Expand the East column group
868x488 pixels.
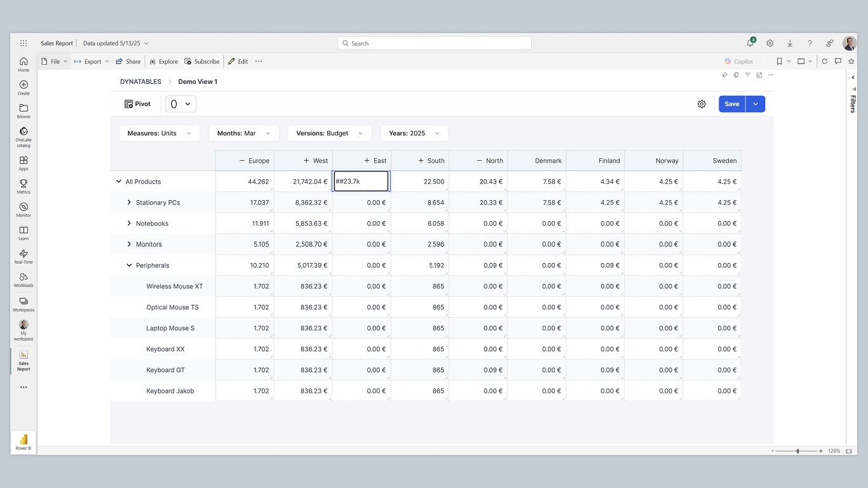tap(367, 161)
